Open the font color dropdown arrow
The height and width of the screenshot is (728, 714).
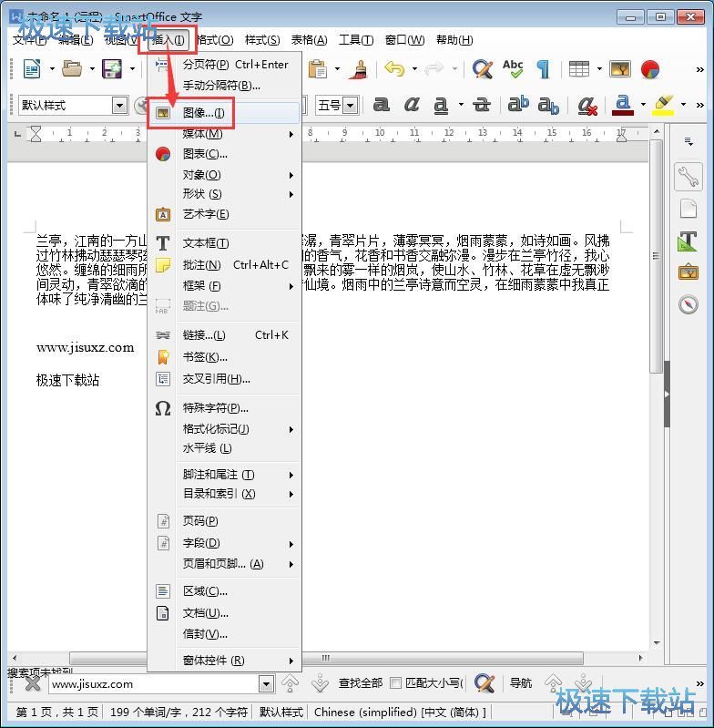click(643, 105)
